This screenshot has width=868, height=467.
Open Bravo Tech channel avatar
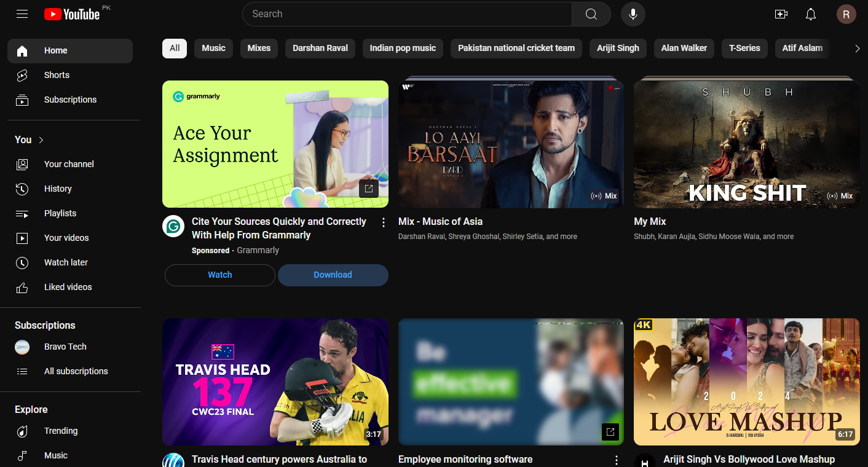click(22, 347)
